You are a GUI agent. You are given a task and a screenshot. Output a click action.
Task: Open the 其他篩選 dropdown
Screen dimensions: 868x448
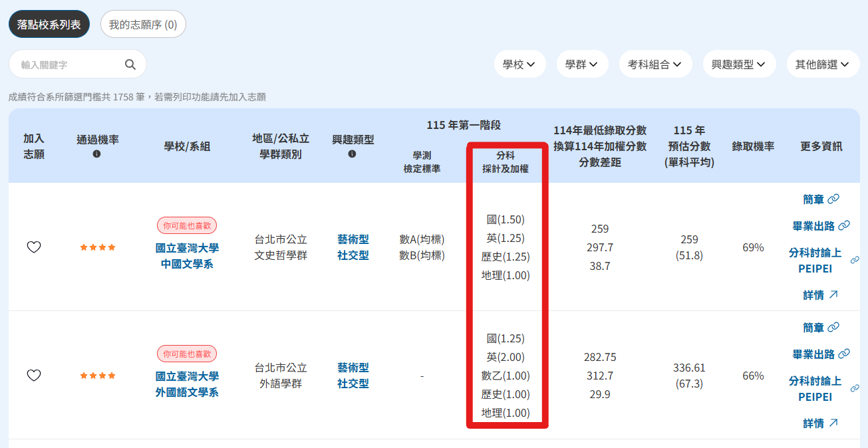click(823, 64)
